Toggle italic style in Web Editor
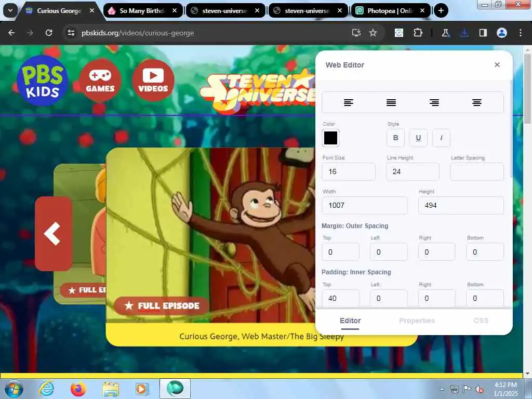 pyautogui.click(x=441, y=138)
